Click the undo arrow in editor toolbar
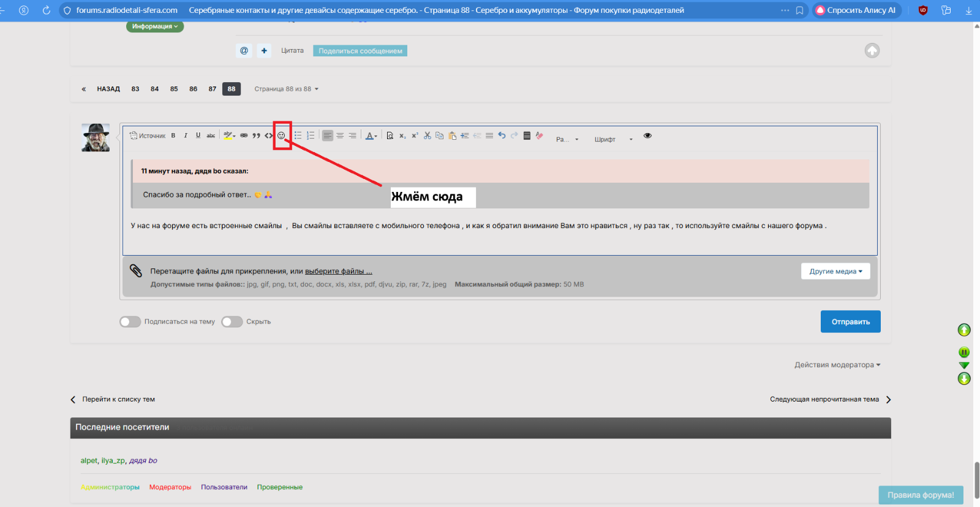The image size is (980, 507). pyautogui.click(x=502, y=135)
